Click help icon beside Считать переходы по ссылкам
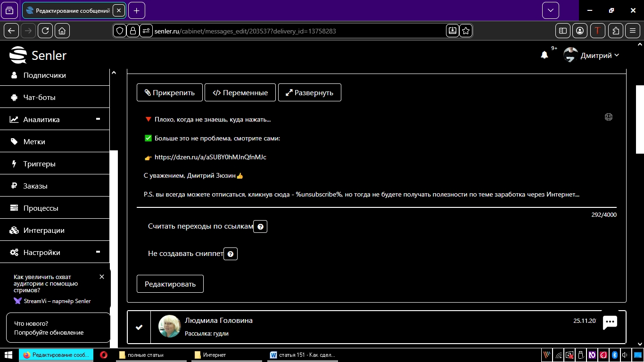Image resolution: width=644 pixels, height=362 pixels. pos(260,227)
